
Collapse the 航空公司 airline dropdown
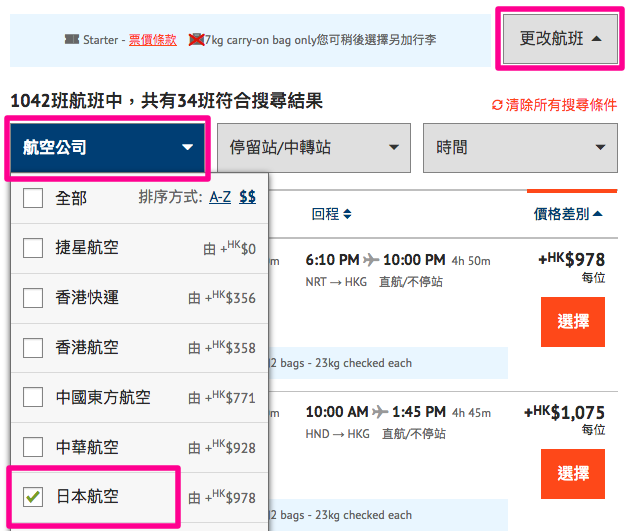tap(108, 148)
